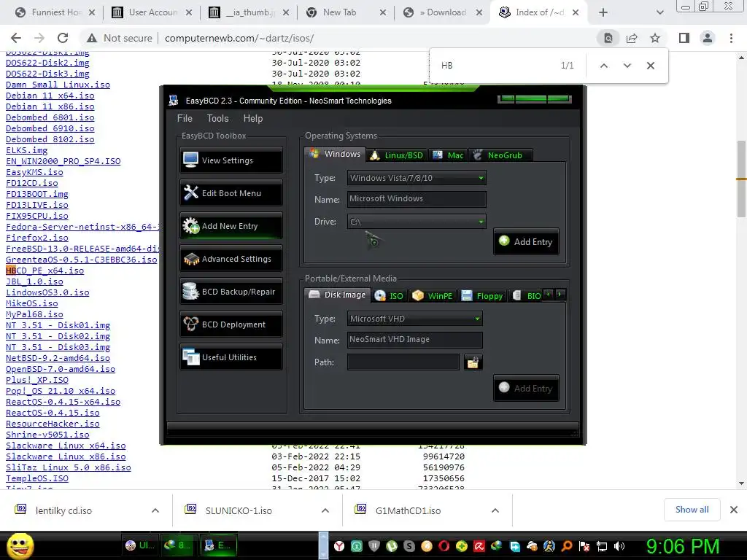Open the EasyBCD Help menu
The width and height of the screenshot is (747, 560).
(253, 119)
